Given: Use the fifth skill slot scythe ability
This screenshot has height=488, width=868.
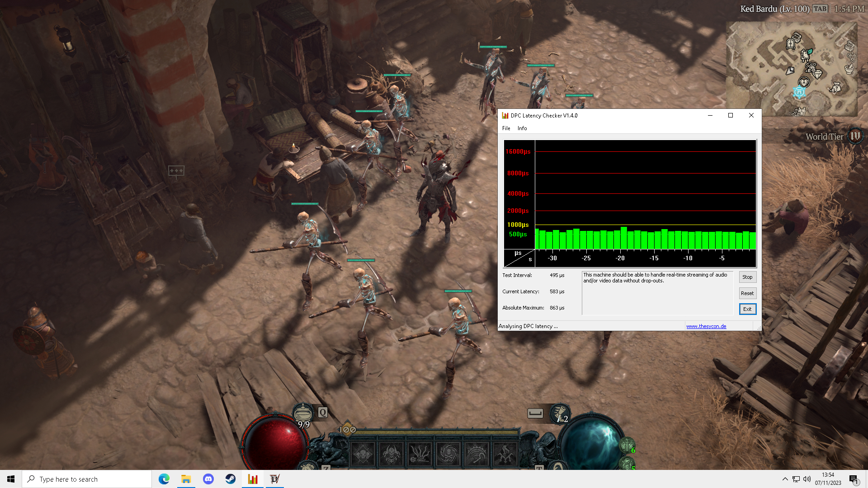Looking at the screenshot, I should tap(476, 454).
